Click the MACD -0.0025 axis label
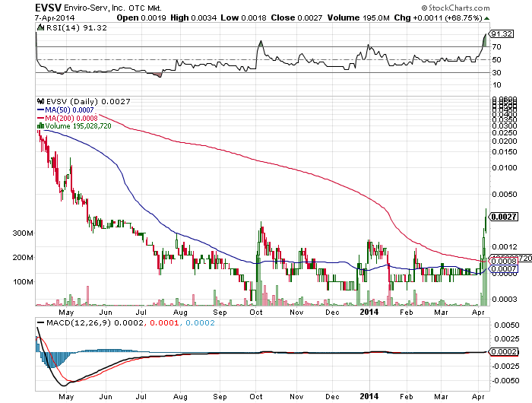The width and height of the screenshot is (532, 403). click(505, 367)
